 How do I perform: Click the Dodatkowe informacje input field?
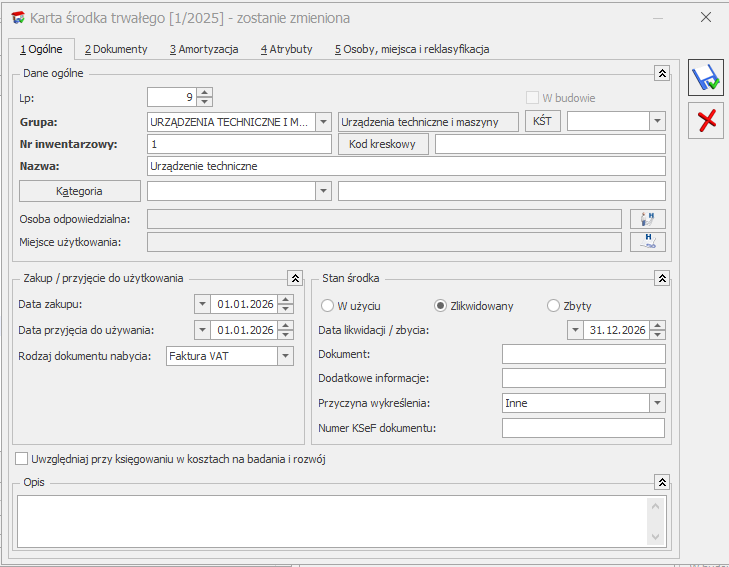pyautogui.click(x=583, y=378)
